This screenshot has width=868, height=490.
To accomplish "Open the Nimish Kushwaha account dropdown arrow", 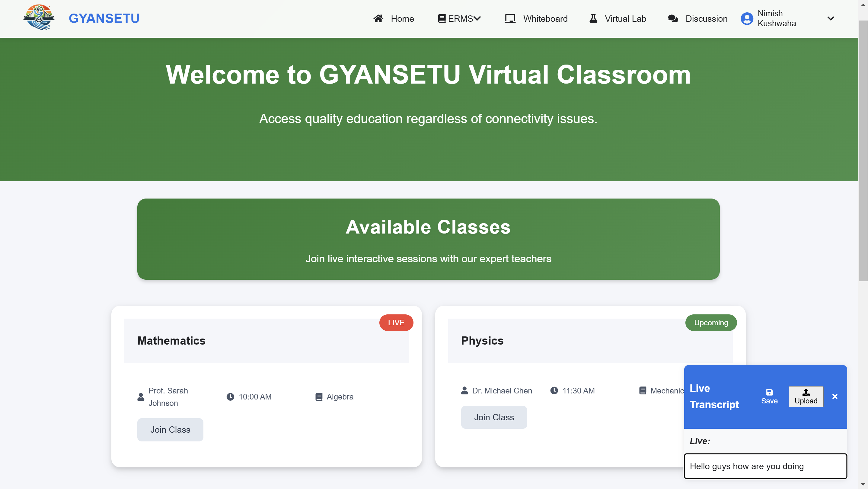I will coord(831,18).
